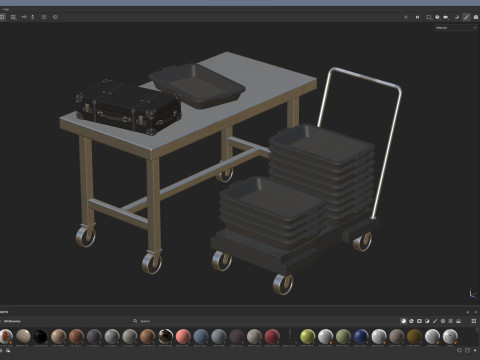Open the Help menu
This screenshot has width=480, height=360.
click(x=6, y=9)
